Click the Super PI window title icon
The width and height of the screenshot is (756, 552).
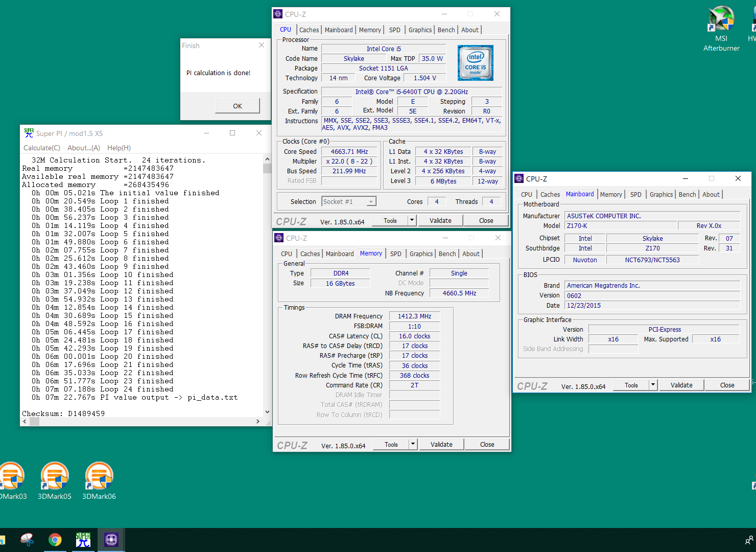(29, 133)
